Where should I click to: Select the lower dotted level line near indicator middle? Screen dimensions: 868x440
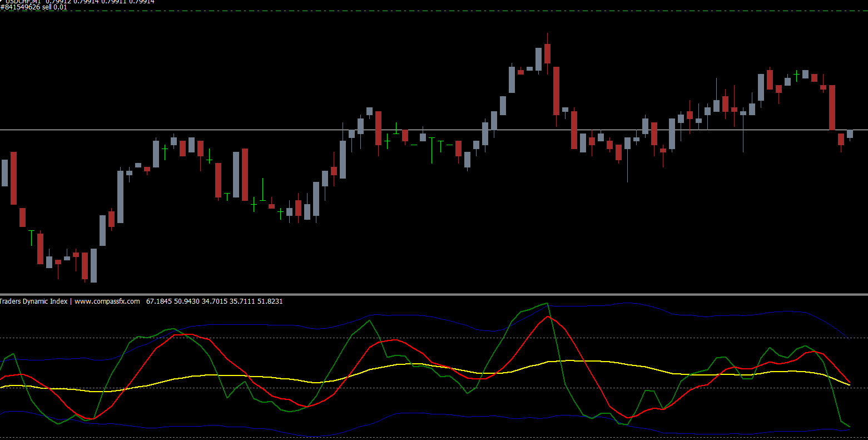434,388
